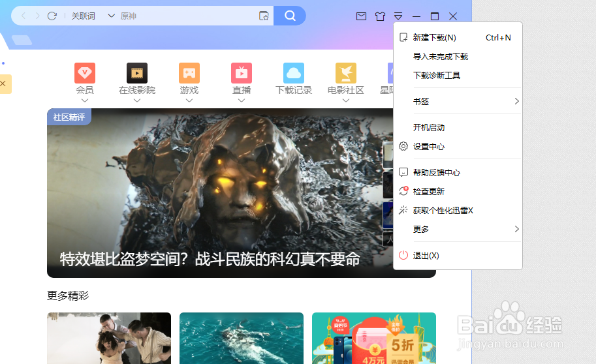Open the skin (shirt) icon
The height and width of the screenshot is (364, 596).
click(x=380, y=16)
